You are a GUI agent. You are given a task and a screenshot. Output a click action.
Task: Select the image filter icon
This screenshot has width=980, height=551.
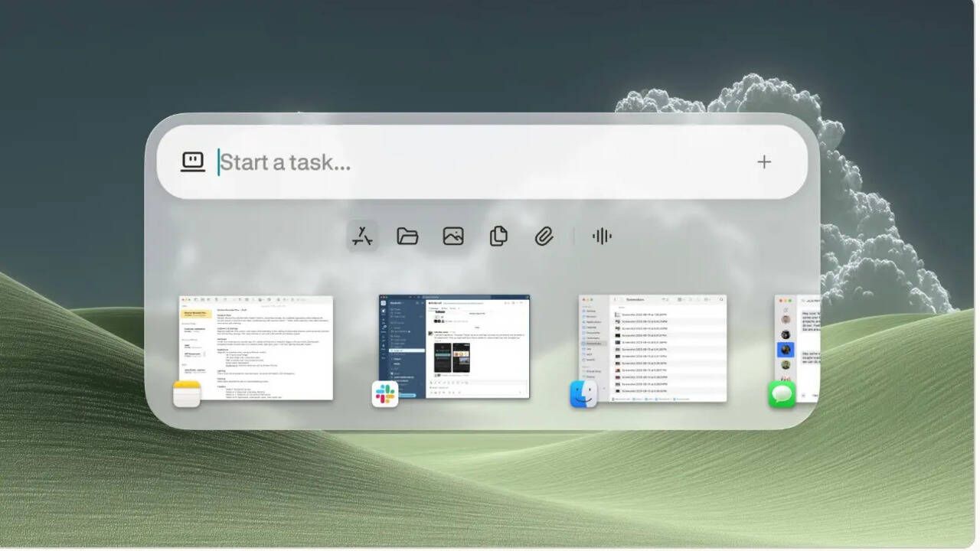(452, 236)
